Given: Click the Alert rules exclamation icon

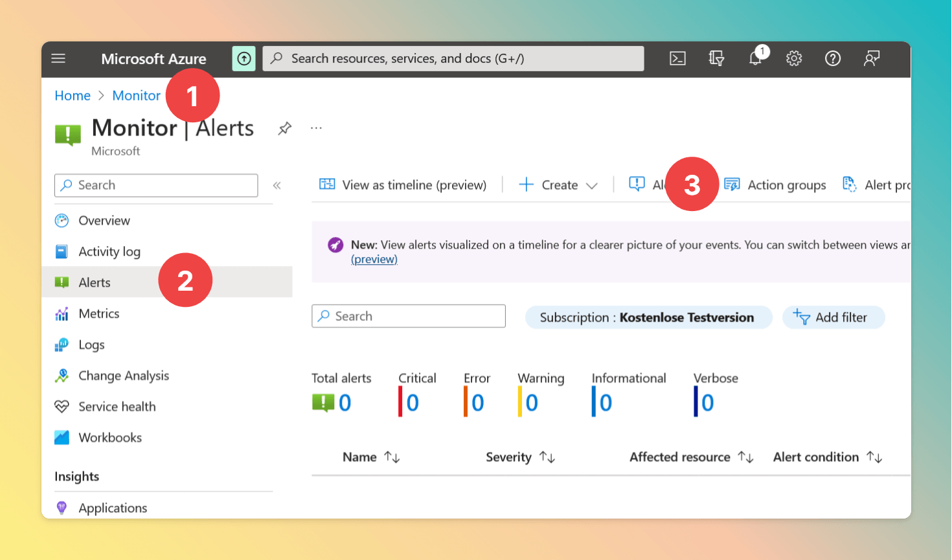Looking at the screenshot, I should pyautogui.click(x=637, y=185).
